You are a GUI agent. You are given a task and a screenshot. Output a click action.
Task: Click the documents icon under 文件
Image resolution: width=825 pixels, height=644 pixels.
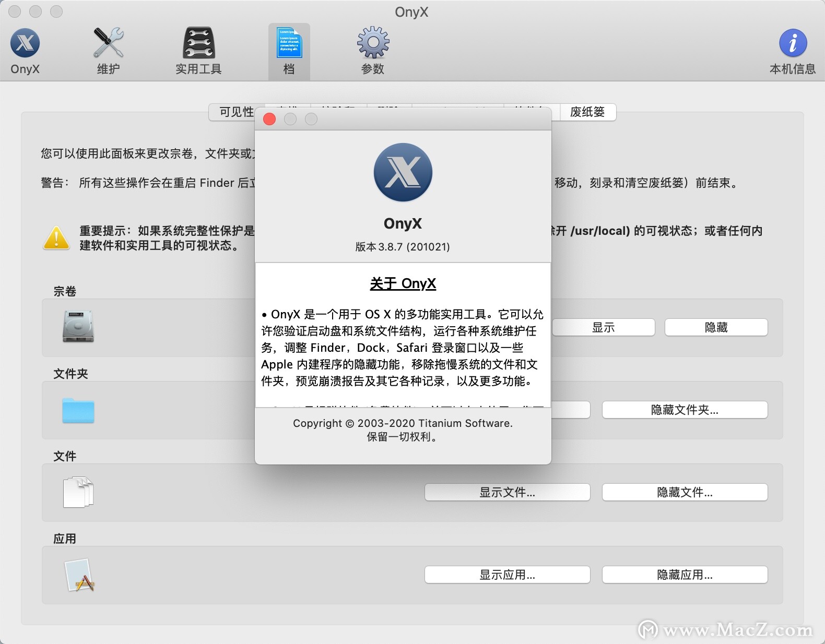(x=78, y=492)
